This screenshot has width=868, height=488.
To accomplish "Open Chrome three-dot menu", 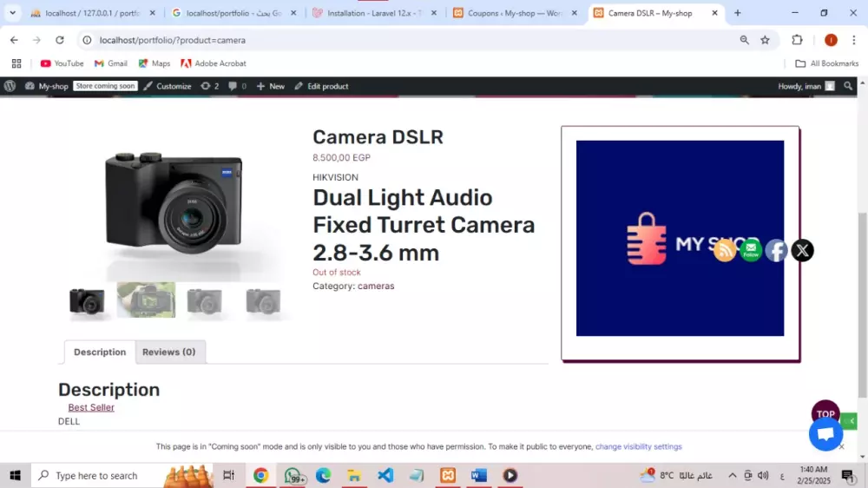I will [x=853, y=40].
